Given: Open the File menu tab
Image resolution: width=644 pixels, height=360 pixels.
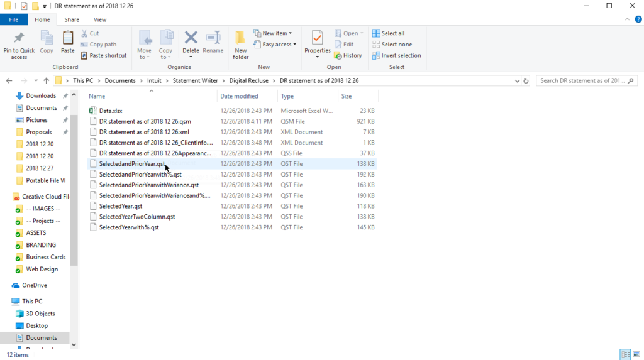Looking at the screenshot, I should coord(13,19).
